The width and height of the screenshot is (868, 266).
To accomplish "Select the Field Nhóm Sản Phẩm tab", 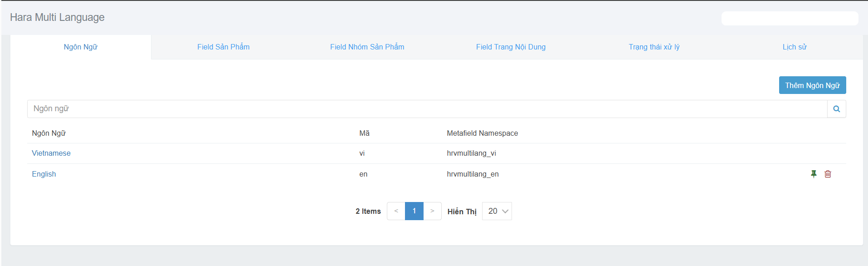I will [367, 47].
